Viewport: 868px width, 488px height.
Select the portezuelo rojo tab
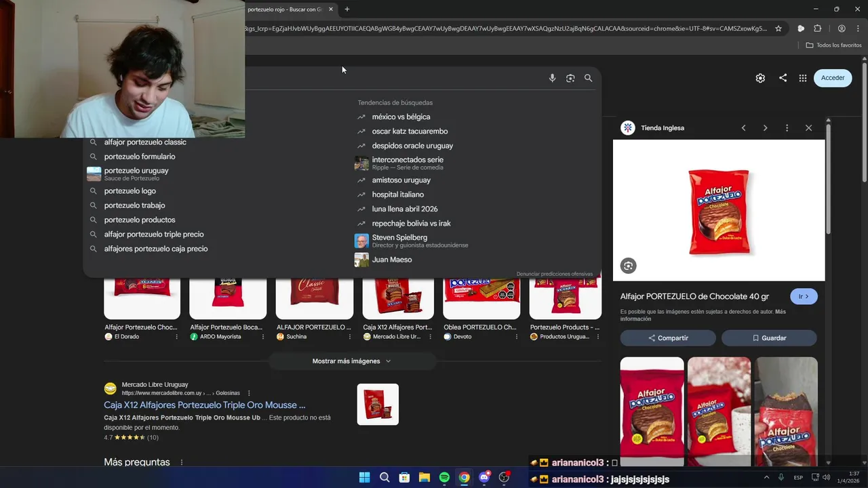pyautogui.click(x=285, y=9)
